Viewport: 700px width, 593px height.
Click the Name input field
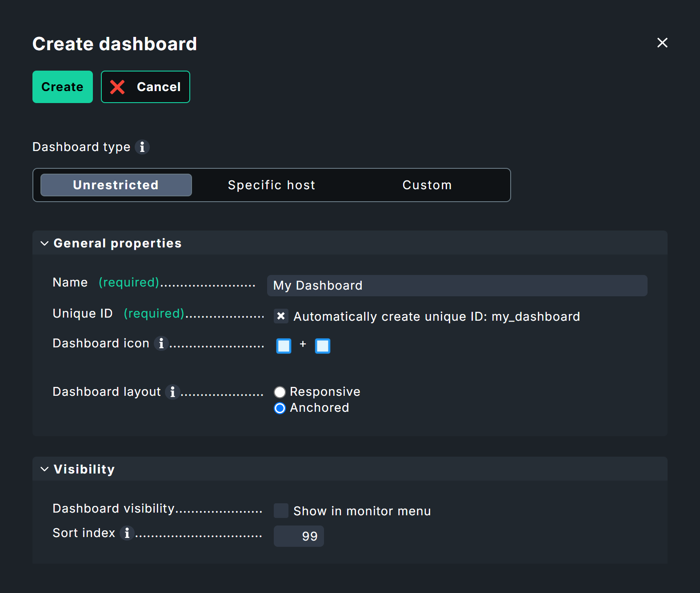[457, 286]
